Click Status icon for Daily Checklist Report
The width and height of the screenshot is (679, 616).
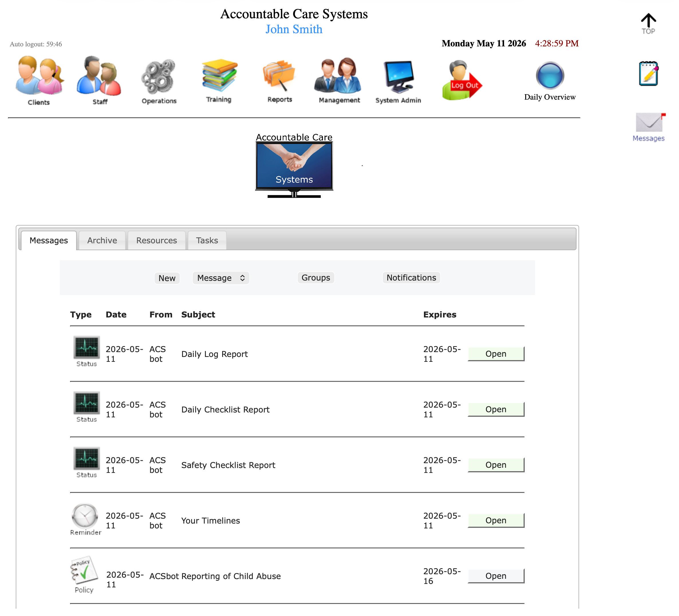pos(86,407)
